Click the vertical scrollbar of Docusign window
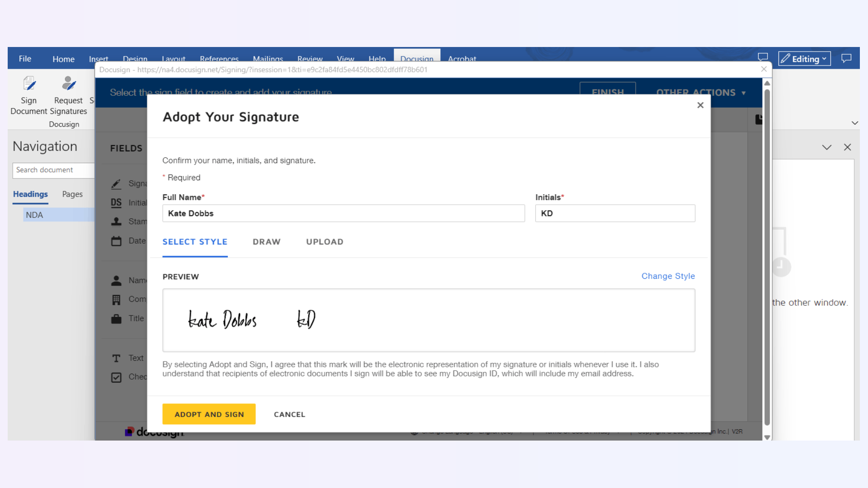Screen dimensions: 868x488 (x=767, y=258)
